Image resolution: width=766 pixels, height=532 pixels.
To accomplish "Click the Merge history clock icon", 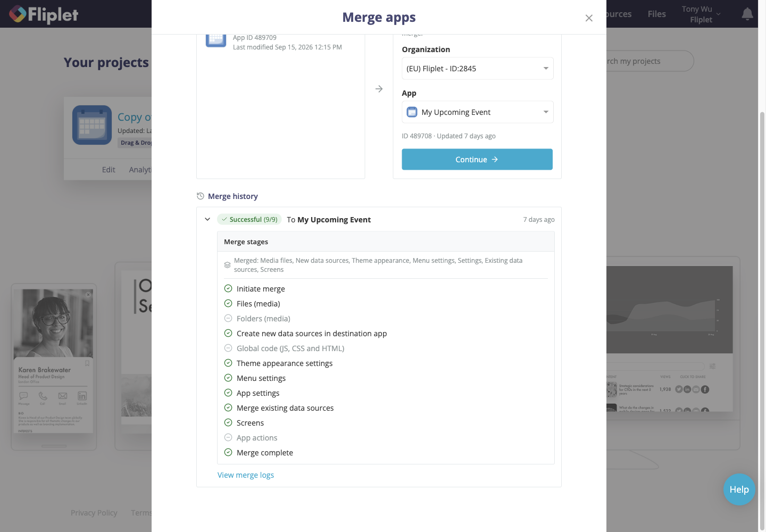I will (x=201, y=196).
